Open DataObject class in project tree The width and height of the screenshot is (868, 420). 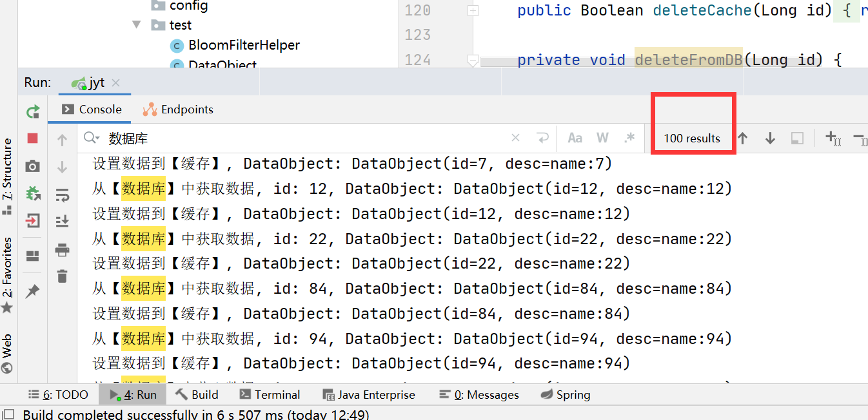click(x=214, y=64)
